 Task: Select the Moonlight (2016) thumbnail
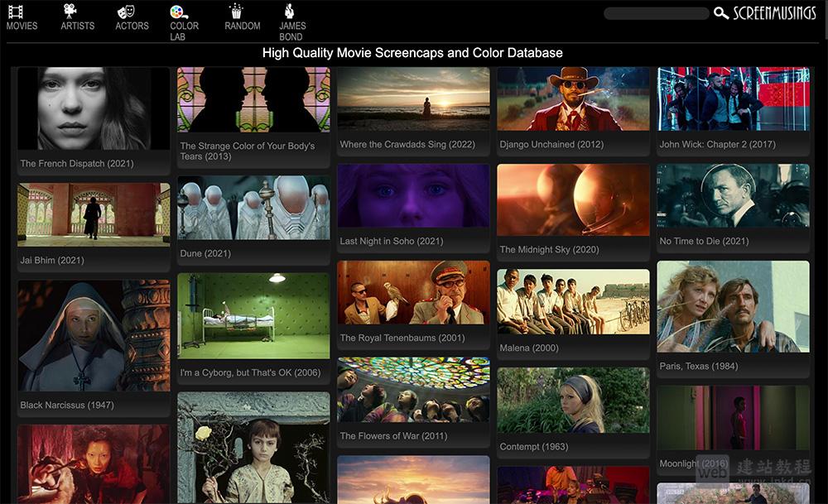tap(732, 418)
